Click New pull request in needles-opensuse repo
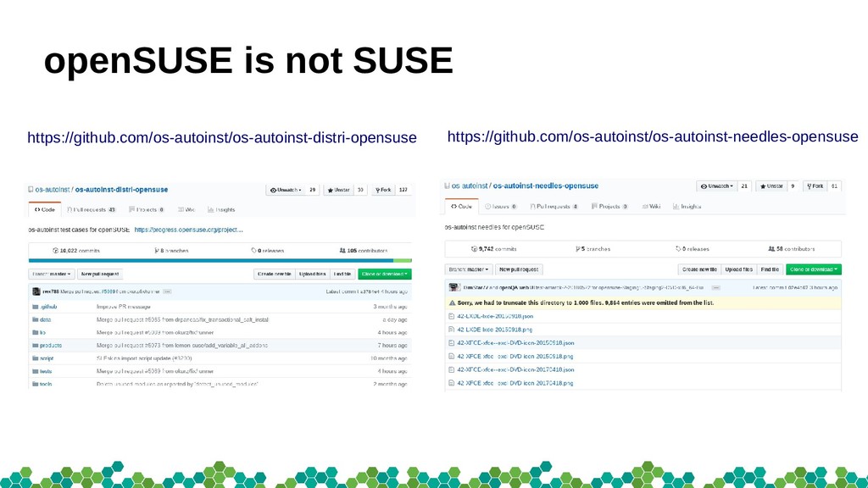This screenshot has width=868, height=488. coord(519,269)
